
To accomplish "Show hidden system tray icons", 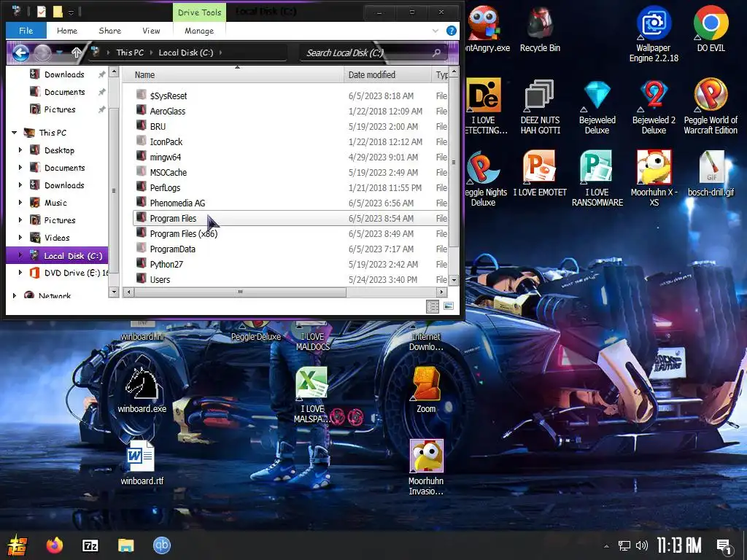I will [x=606, y=546].
